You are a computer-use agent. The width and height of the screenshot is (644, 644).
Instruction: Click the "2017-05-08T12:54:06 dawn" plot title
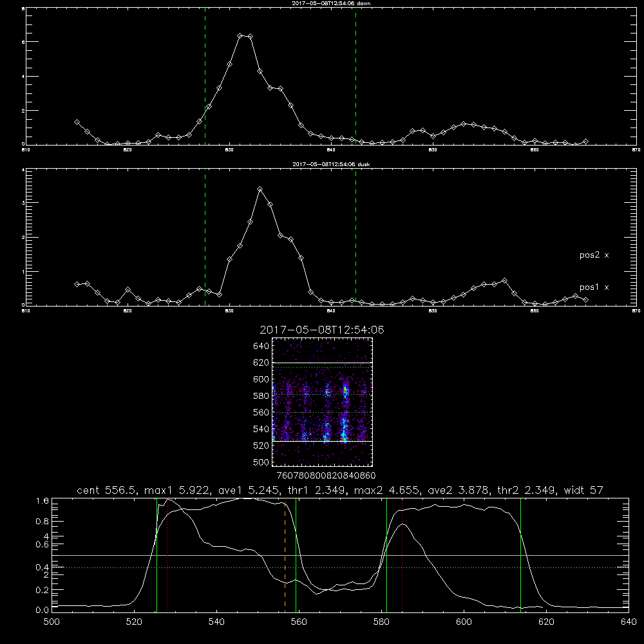tap(331, 3)
